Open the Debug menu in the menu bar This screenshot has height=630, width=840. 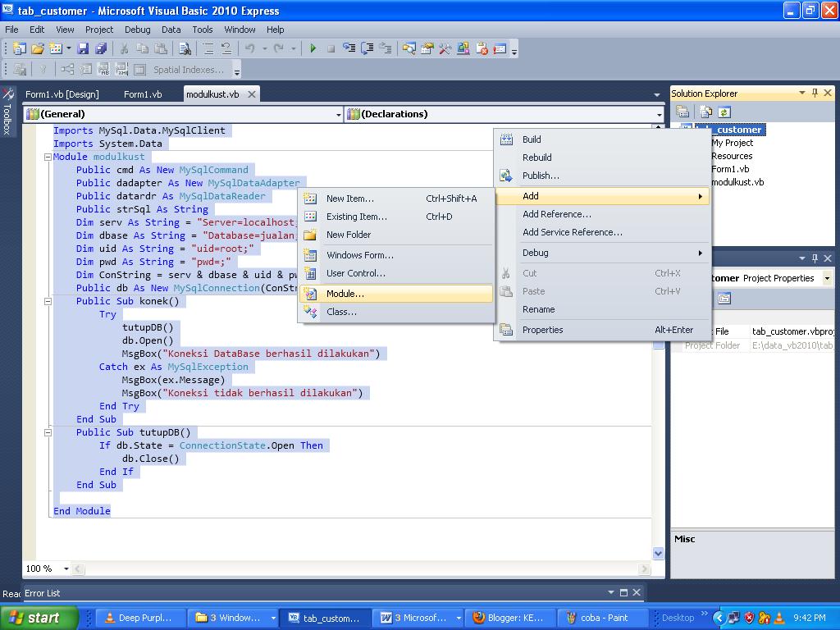coord(137,30)
